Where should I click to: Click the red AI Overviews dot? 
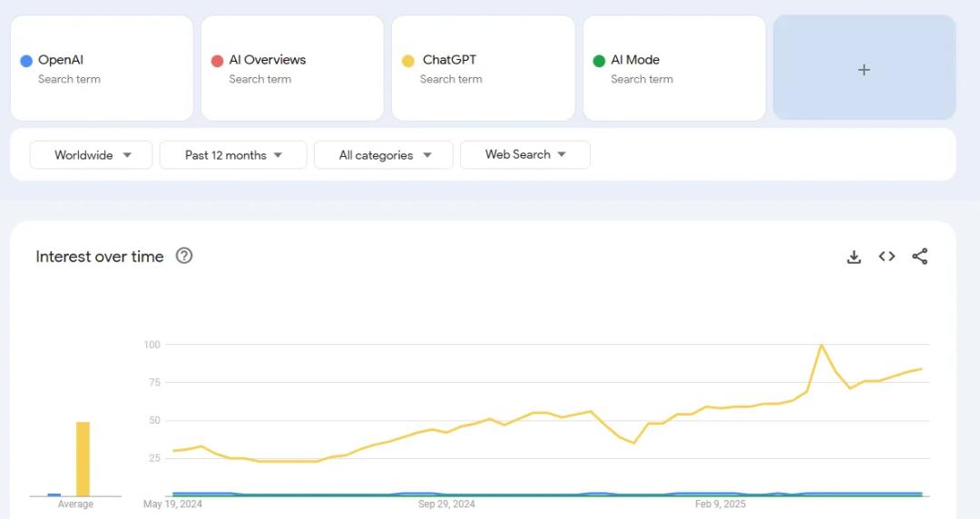(x=217, y=61)
